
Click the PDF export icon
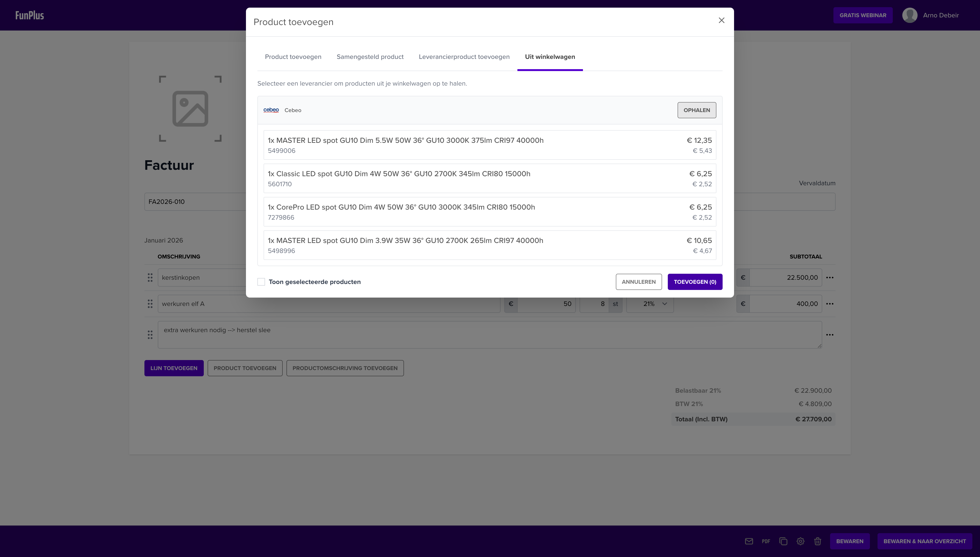pyautogui.click(x=766, y=541)
